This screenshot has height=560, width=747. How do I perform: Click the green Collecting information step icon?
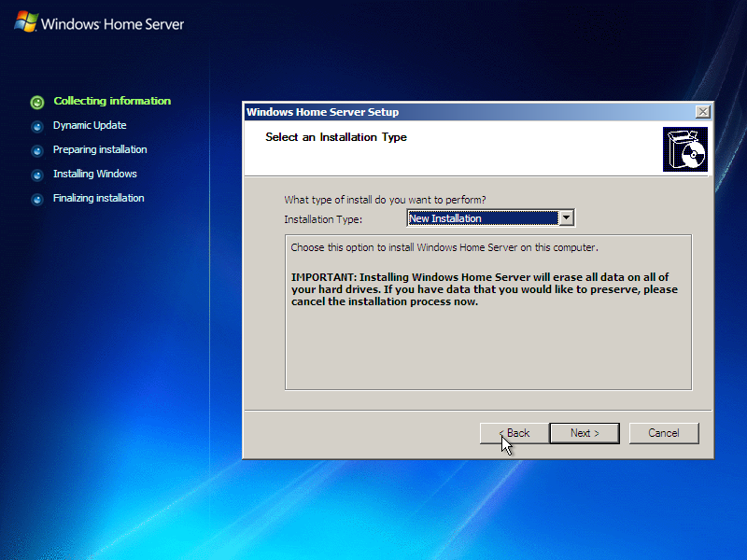coord(36,102)
